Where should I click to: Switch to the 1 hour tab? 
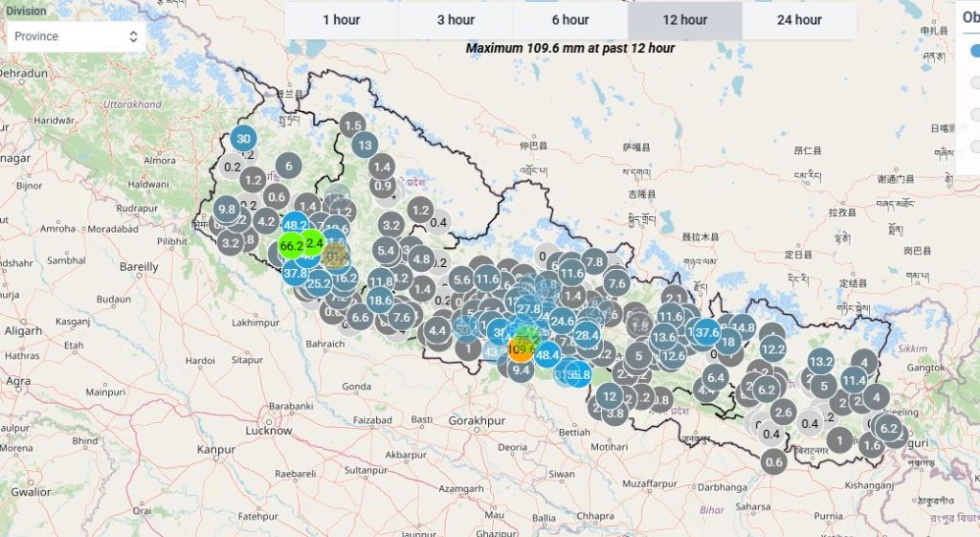341,20
